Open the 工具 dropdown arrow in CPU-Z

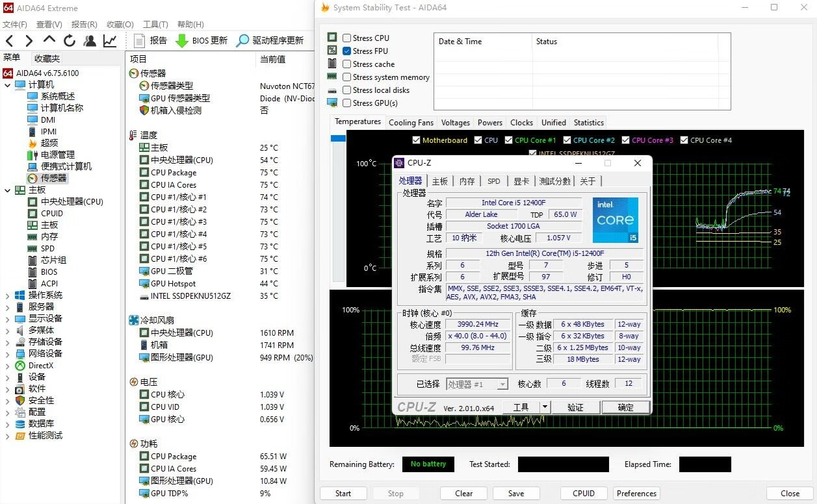click(x=545, y=407)
